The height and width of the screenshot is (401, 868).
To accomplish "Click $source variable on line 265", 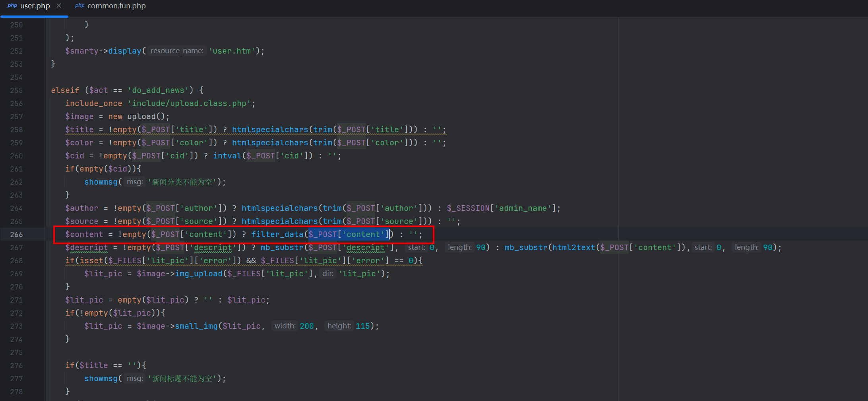I will pyautogui.click(x=82, y=222).
